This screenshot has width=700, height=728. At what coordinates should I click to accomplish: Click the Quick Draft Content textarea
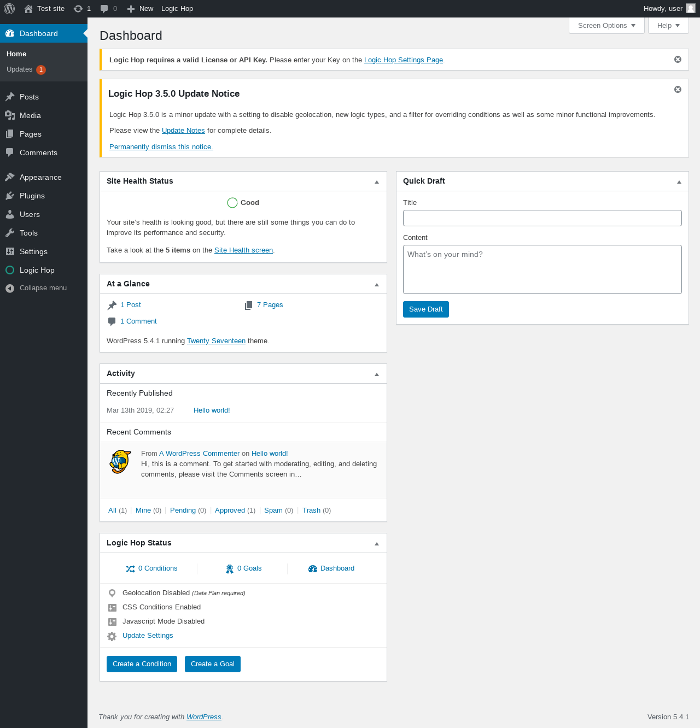click(x=542, y=269)
